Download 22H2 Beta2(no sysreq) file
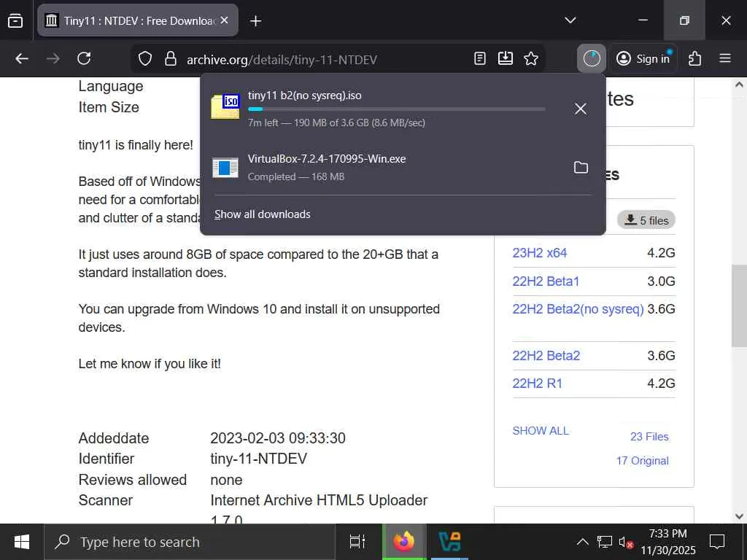This screenshot has height=560, width=747. tap(578, 309)
